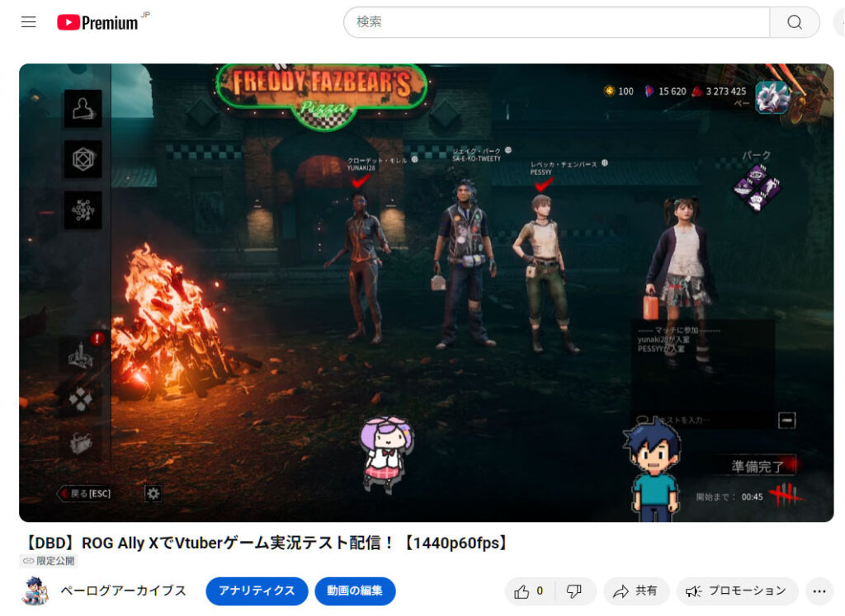Click the パーク perk diamond icons
The width and height of the screenshot is (845, 616).
point(758,187)
